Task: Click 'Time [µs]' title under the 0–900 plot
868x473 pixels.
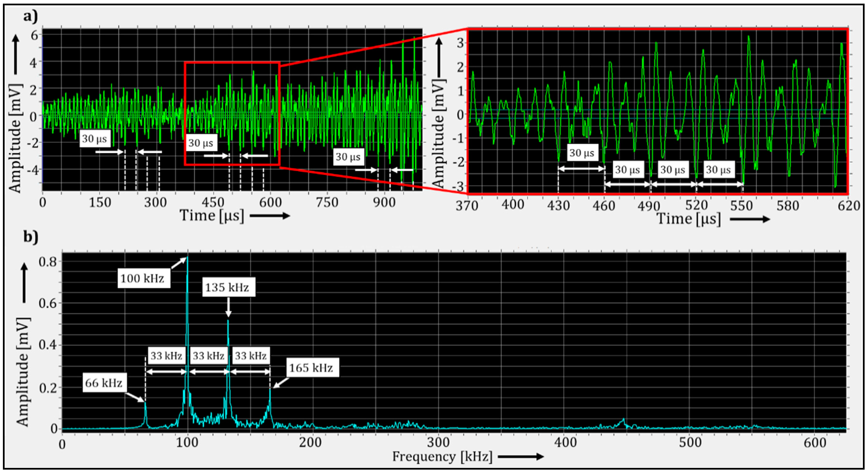Action: (212, 216)
